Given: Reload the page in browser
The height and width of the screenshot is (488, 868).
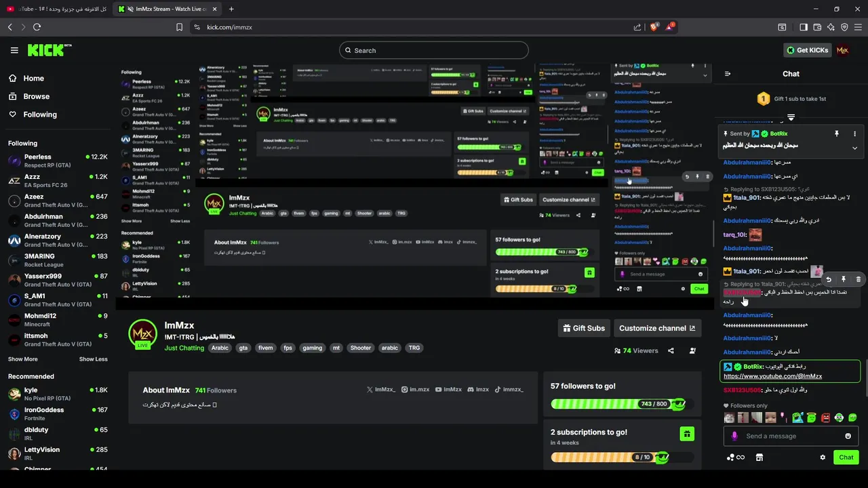Looking at the screenshot, I should (x=37, y=27).
